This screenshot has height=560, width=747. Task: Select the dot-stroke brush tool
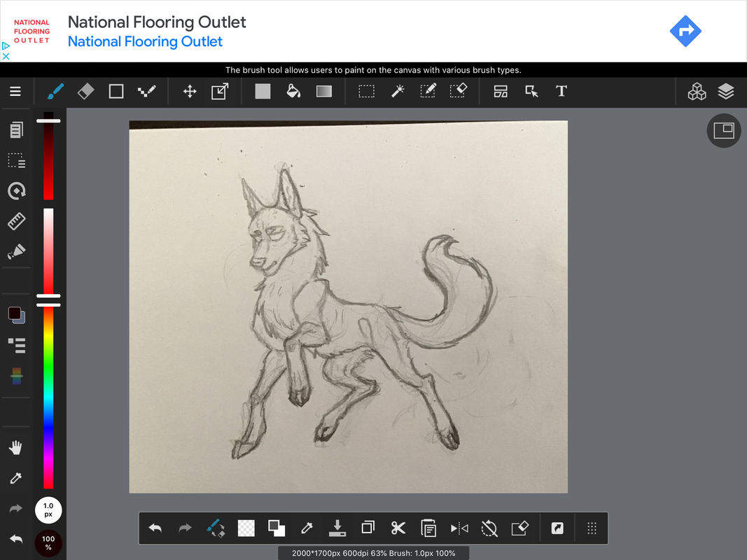point(147,92)
